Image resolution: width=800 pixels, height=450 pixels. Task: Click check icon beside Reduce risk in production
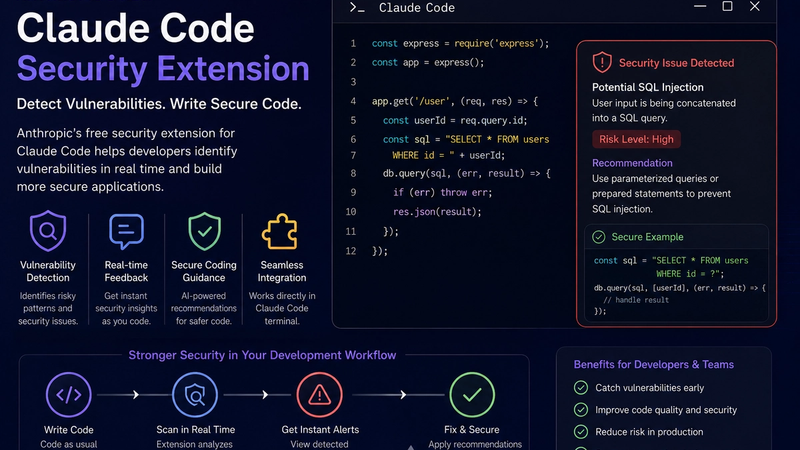pos(581,432)
